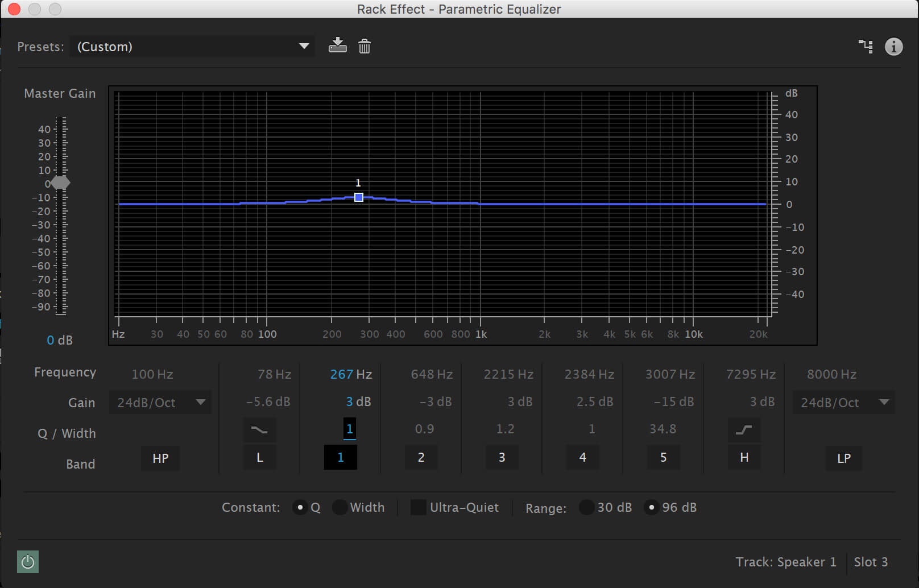
Task: Toggle the H band button
Action: point(744,457)
